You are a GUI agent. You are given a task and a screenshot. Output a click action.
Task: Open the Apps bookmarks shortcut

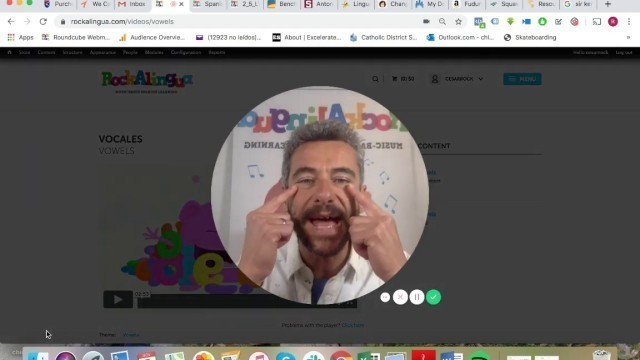(20, 38)
